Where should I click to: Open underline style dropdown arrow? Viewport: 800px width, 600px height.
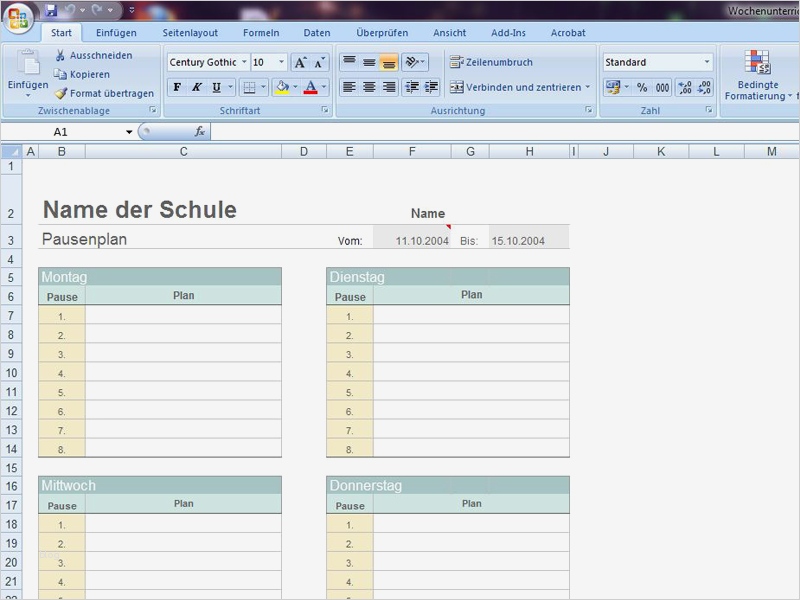[230, 87]
